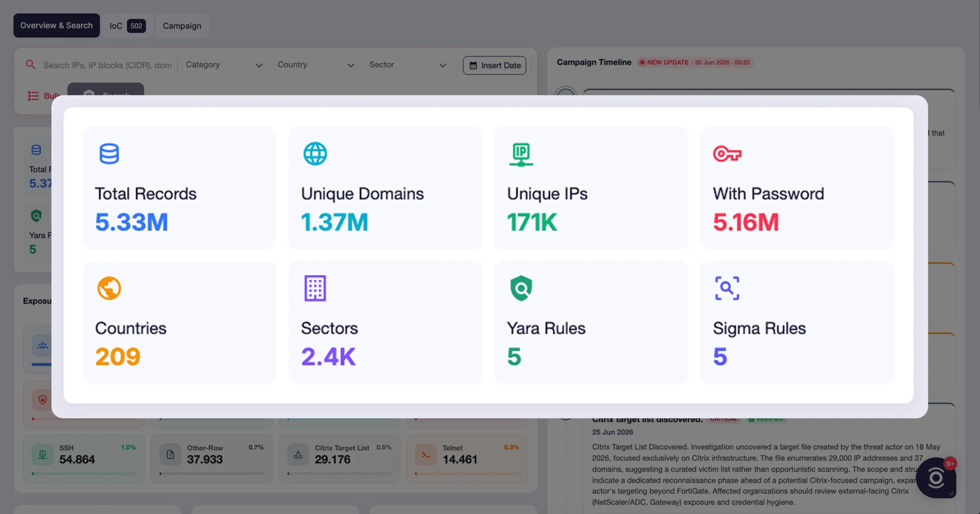Expand the Sector dropdown
The image size is (980, 514).
(x=408, y=65)
